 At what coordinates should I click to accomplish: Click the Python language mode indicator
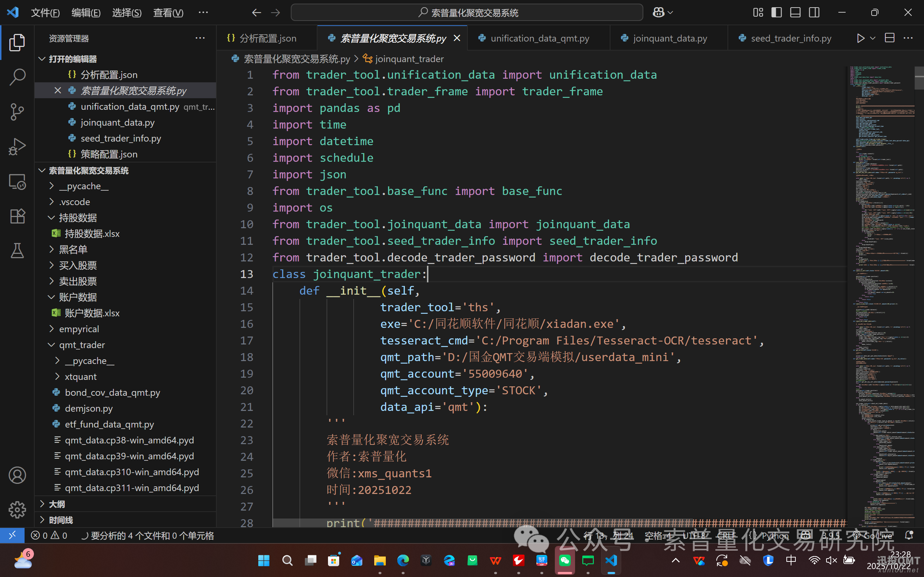point(775,536)
